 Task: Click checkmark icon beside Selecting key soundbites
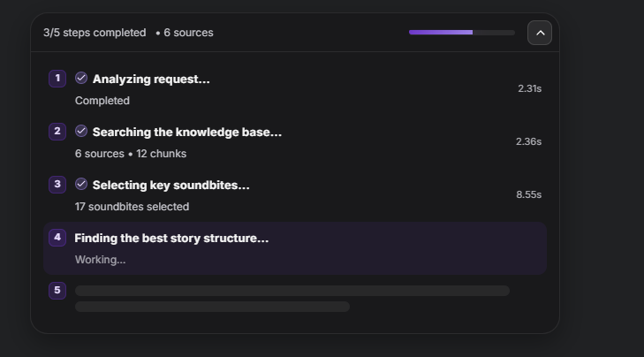81,185
